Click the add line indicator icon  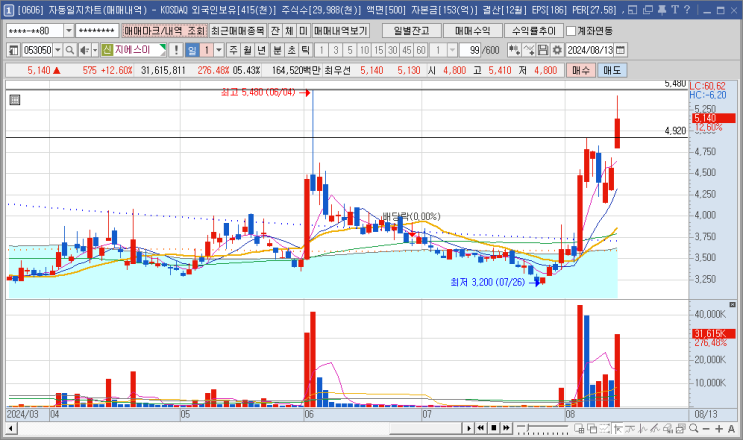529,50
